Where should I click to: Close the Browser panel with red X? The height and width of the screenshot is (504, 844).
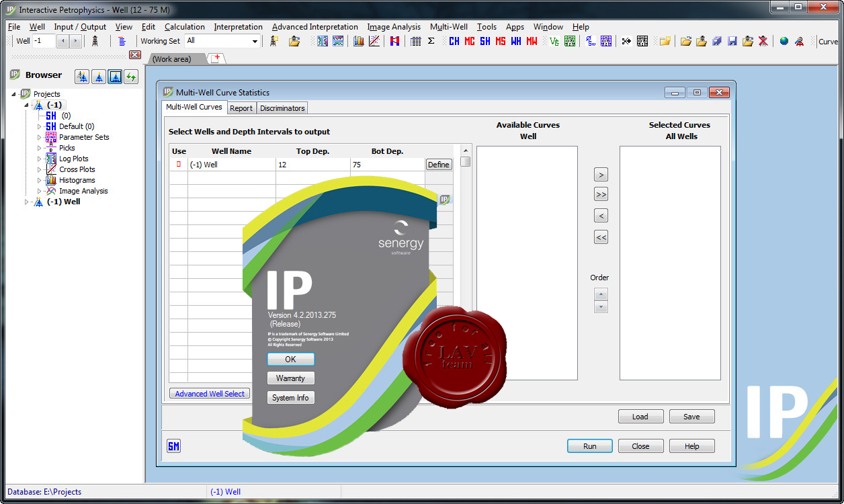click(x=134, y=54)
